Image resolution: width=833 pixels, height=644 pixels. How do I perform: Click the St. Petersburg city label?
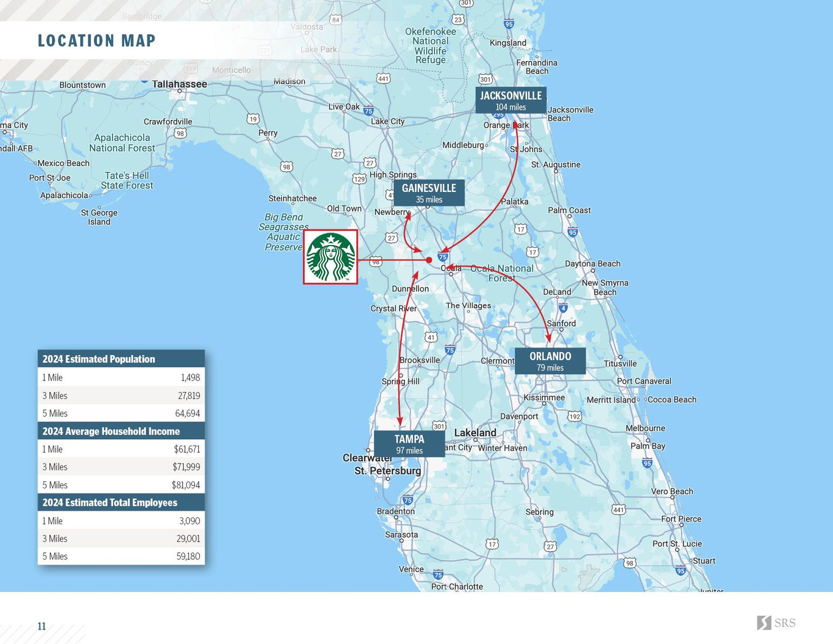coord(388,470)
